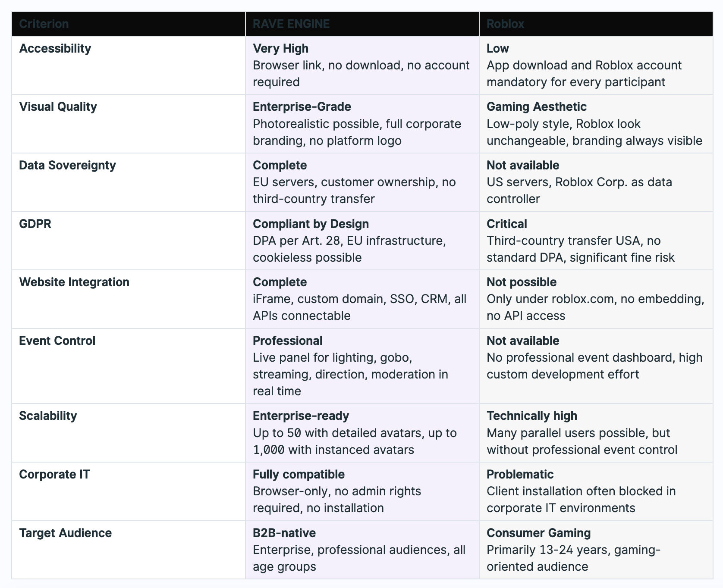Select the Critical GDPR rating for Roblox

(x=506, y=224)
